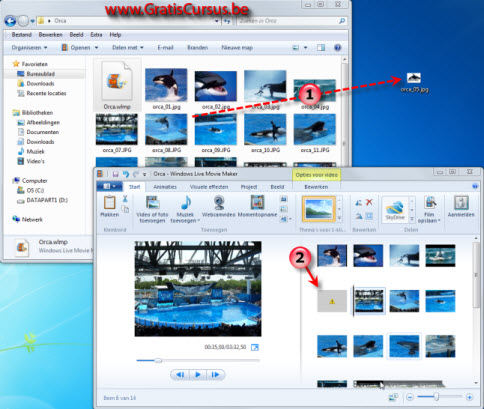Open the Movie Maker application menu button
This screenshot has width=484, height=409.
(109, 186)
